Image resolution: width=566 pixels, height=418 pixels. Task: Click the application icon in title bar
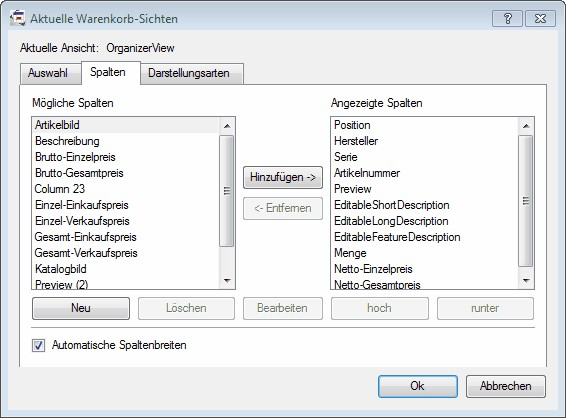click(18, 18)
